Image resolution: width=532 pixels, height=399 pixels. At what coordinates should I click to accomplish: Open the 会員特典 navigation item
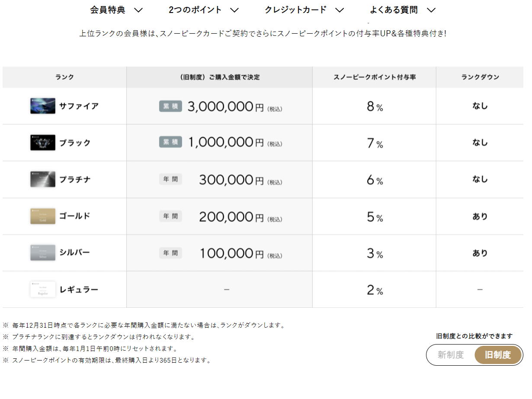[108, 10]
